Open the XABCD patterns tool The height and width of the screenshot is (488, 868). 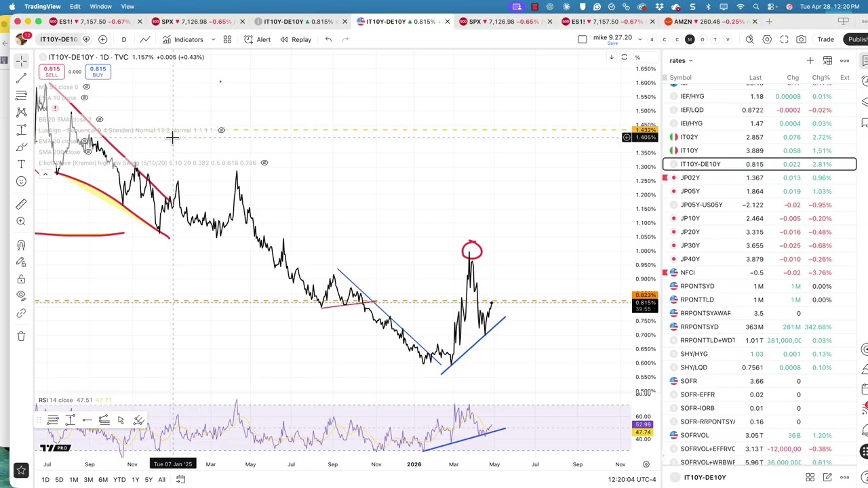[21, 113]
